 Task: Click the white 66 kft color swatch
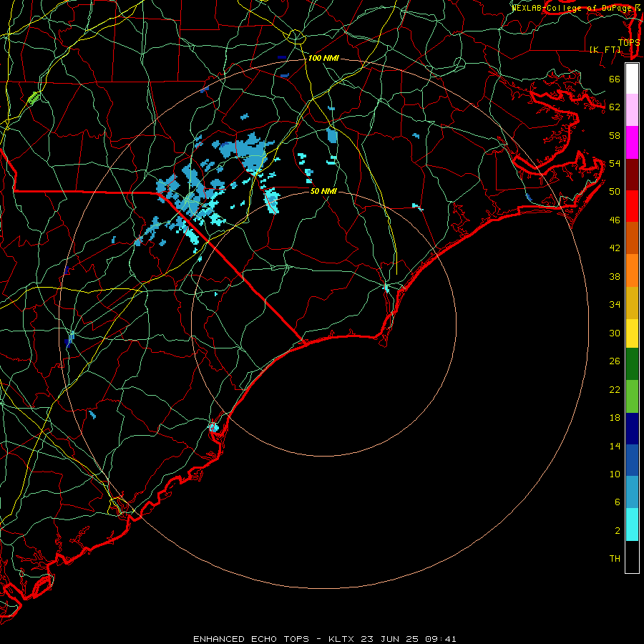pos(632,79)
